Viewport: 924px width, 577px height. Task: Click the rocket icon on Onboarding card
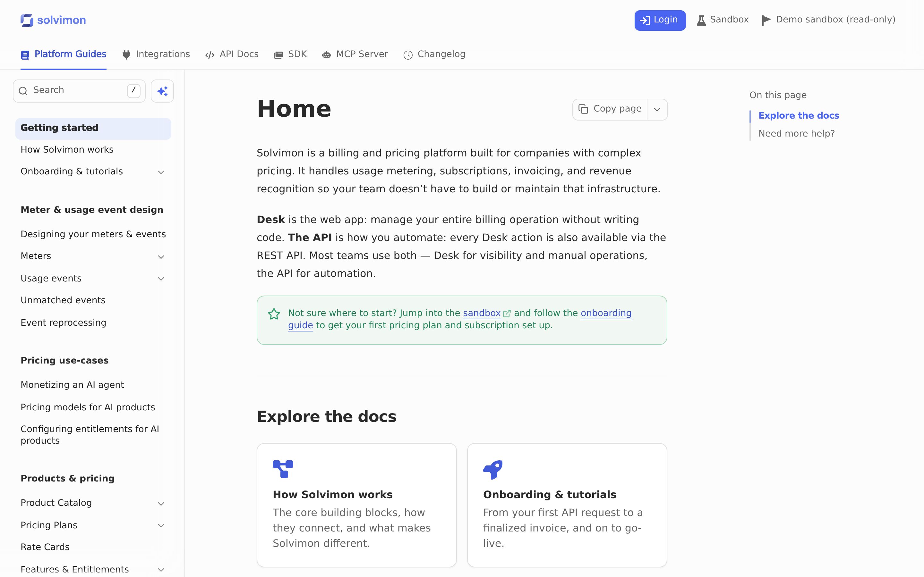point(492,470)
